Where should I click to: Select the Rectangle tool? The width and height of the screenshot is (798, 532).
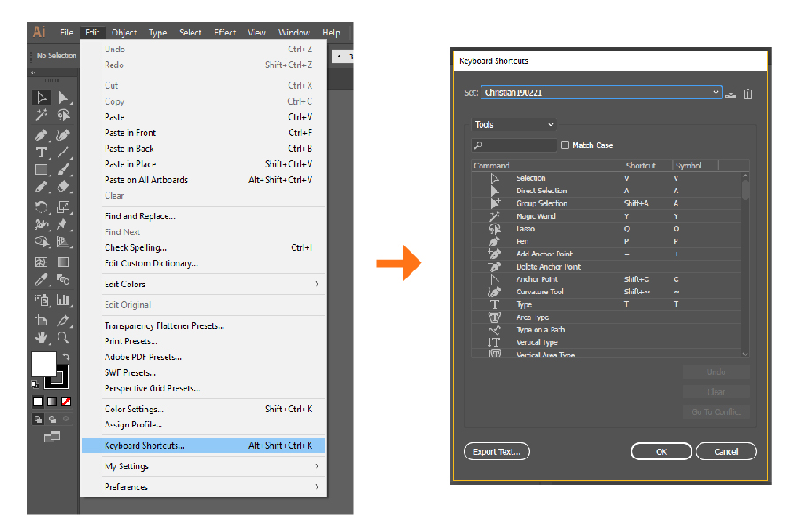[41, 169]
